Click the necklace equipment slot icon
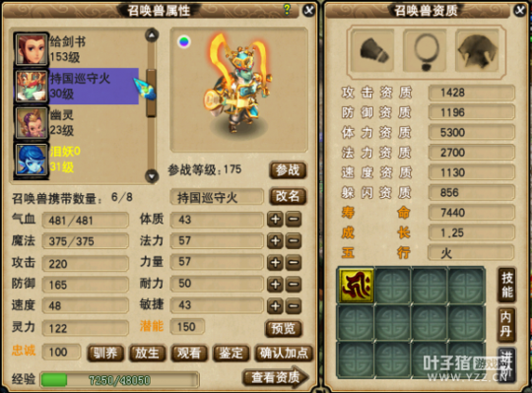This screenshot has height=393, width=532. point(426,50)
